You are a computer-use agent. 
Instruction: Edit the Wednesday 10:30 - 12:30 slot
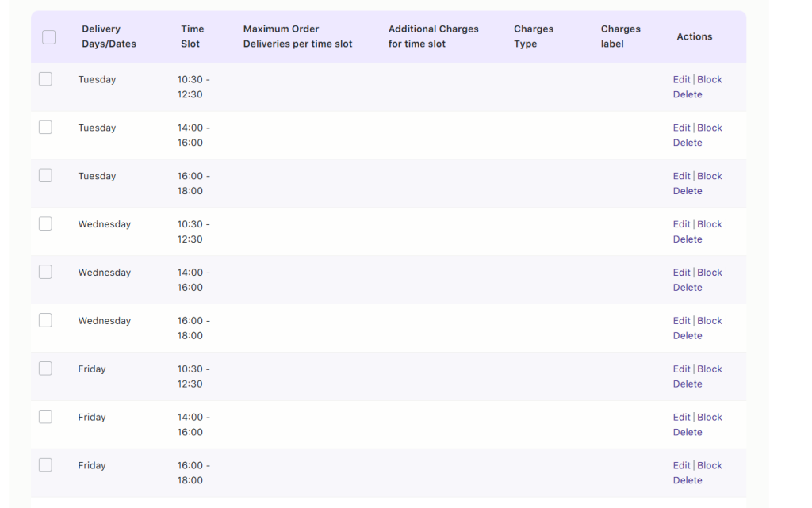click(x=681, y=224)
